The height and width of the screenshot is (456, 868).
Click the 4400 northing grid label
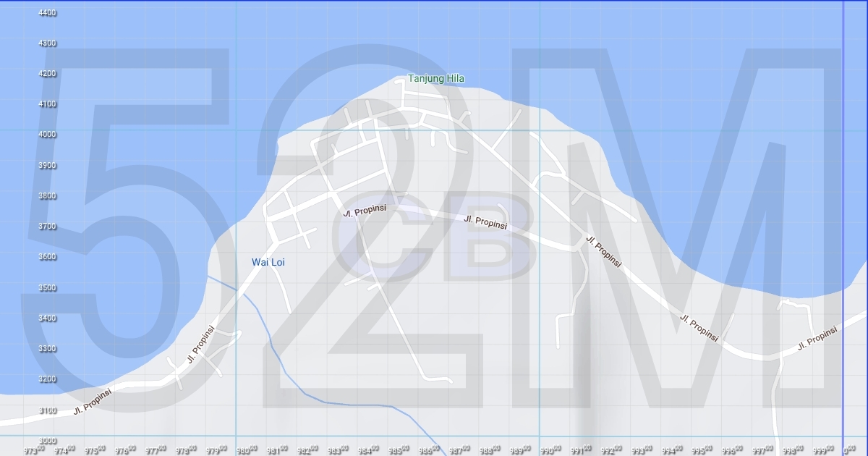pos(48,13)
